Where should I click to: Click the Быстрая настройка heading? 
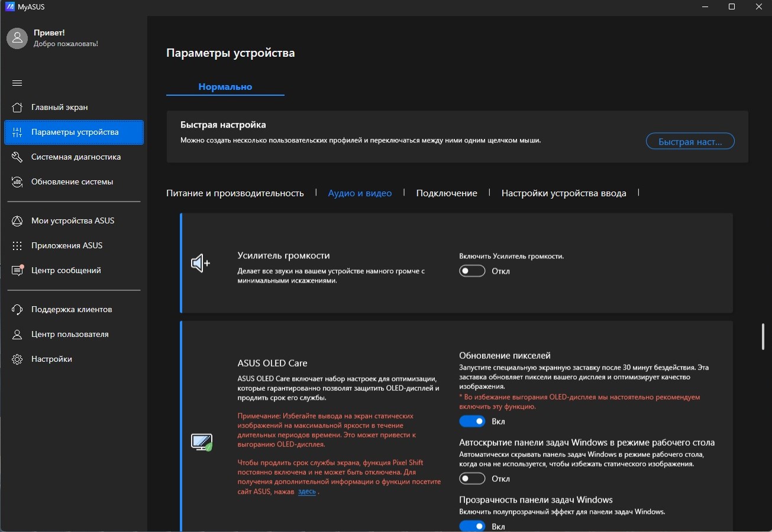223,125
